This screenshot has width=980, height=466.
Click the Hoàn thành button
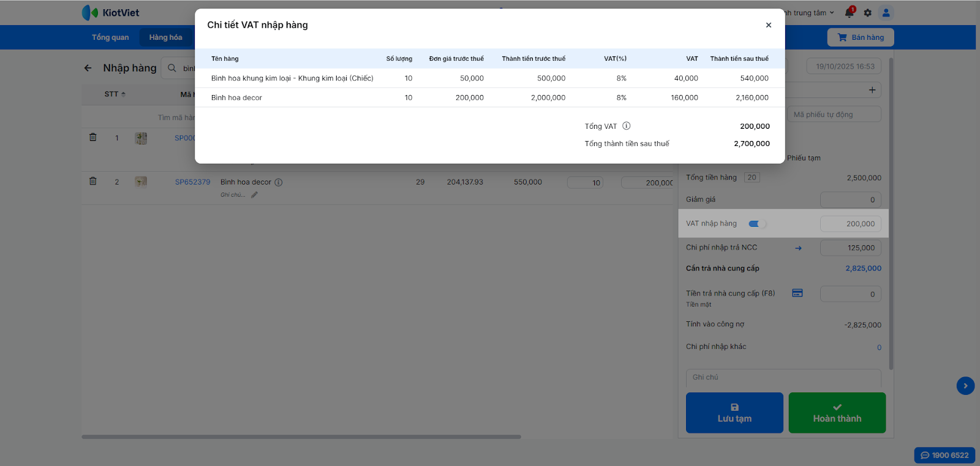(x=837, y=413)
